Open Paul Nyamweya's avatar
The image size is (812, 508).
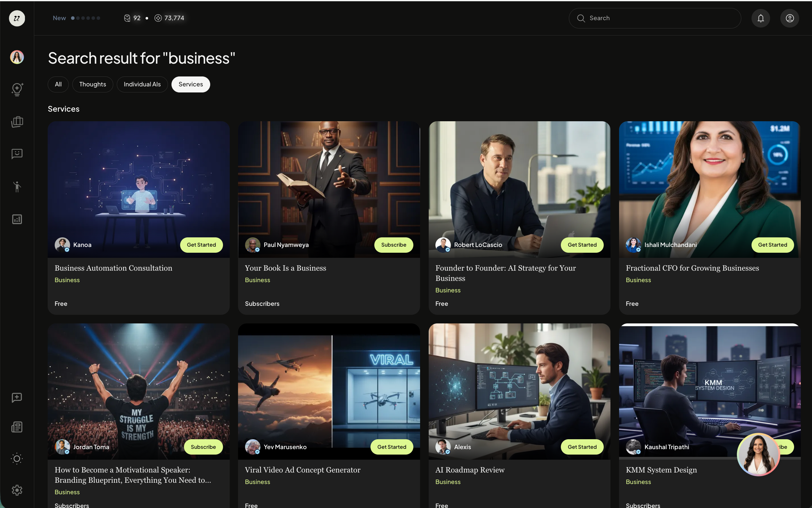tap(253, 245)
